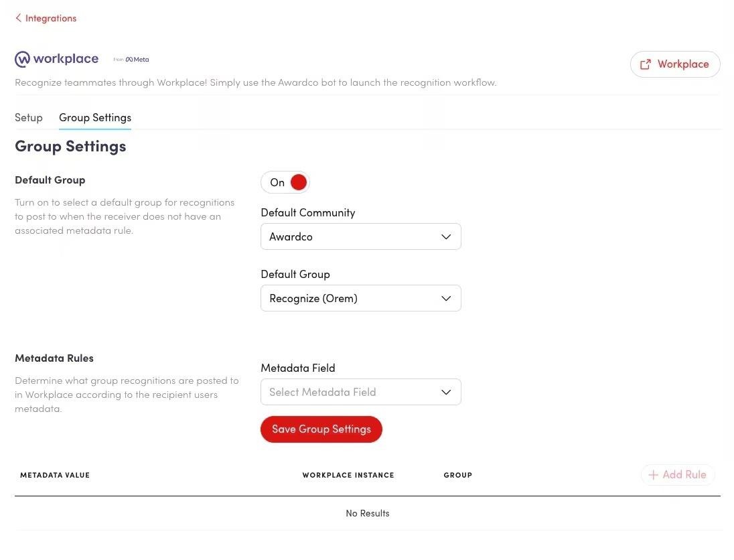Image resolution: width=734 pixels, height=560 pixels.
Task: Click the chevron arrow in Default Community
Action: (446, 237)
